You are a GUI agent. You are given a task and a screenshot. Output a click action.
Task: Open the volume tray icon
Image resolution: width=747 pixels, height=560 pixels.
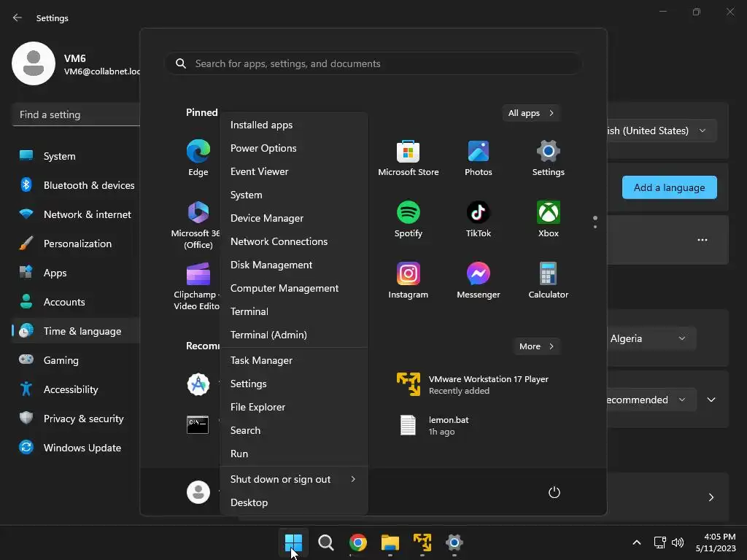tap(678, 542)
